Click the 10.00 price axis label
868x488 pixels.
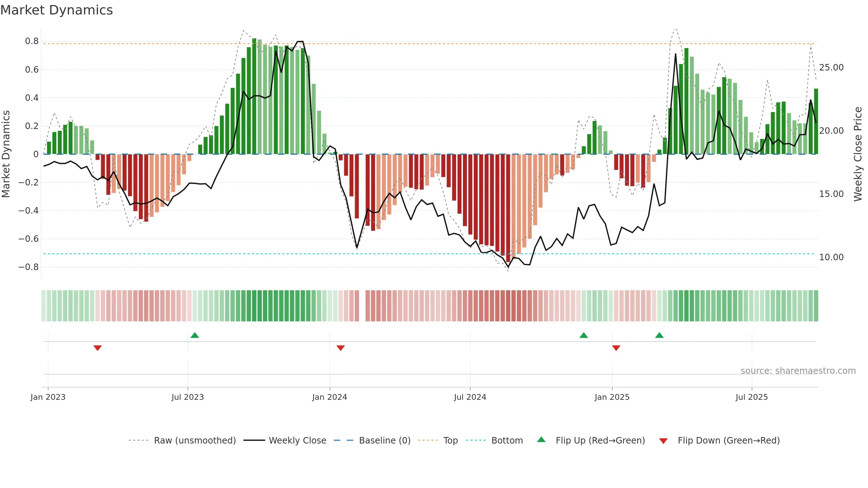(831, 257)
